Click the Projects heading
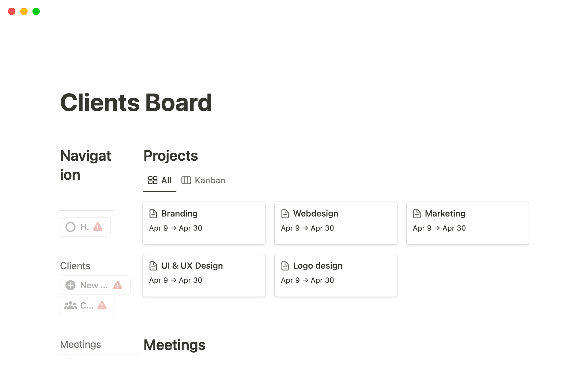The height and width of the screenshot is (368, 588). click(171, 156)
